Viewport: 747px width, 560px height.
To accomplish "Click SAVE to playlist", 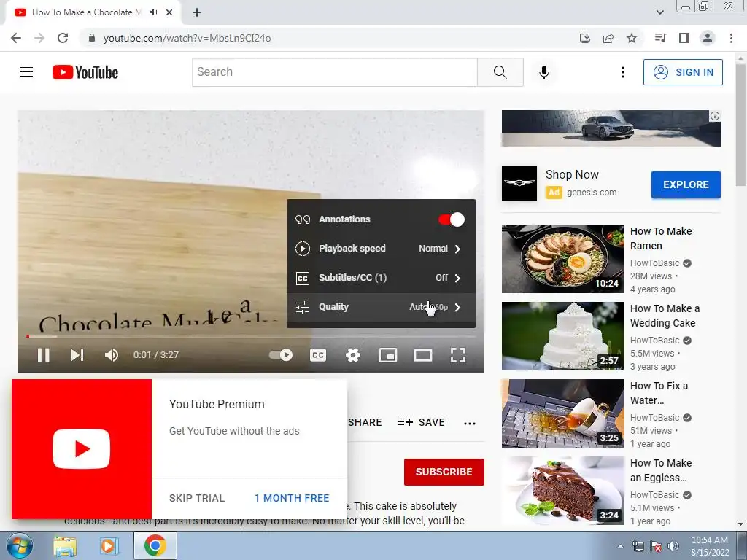I will click(x=422, y=422).
